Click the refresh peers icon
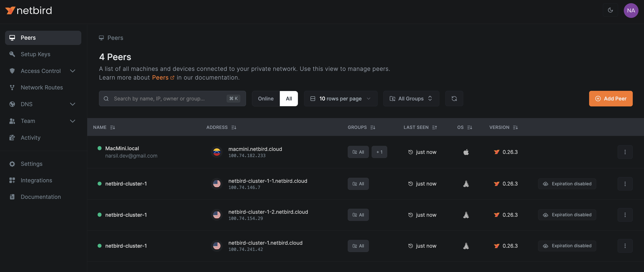 [454, 99]
